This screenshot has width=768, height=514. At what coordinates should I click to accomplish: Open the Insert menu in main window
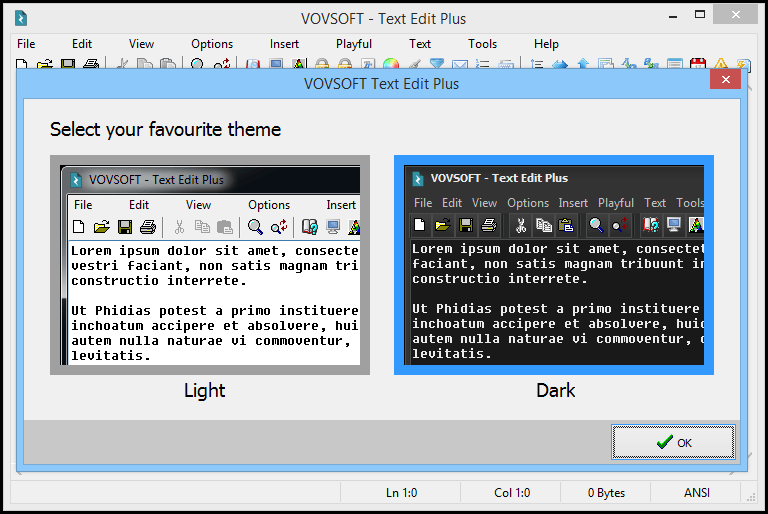284,44
